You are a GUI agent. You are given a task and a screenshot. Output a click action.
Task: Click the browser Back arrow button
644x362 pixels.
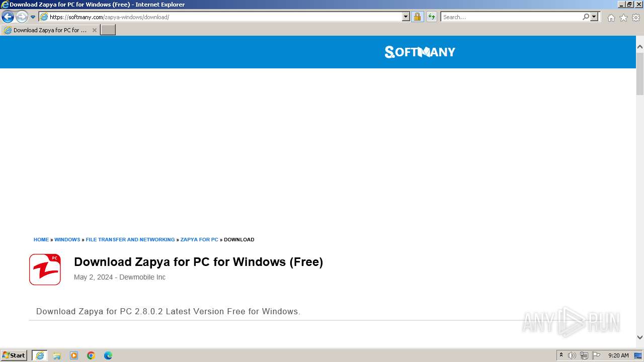8,17
